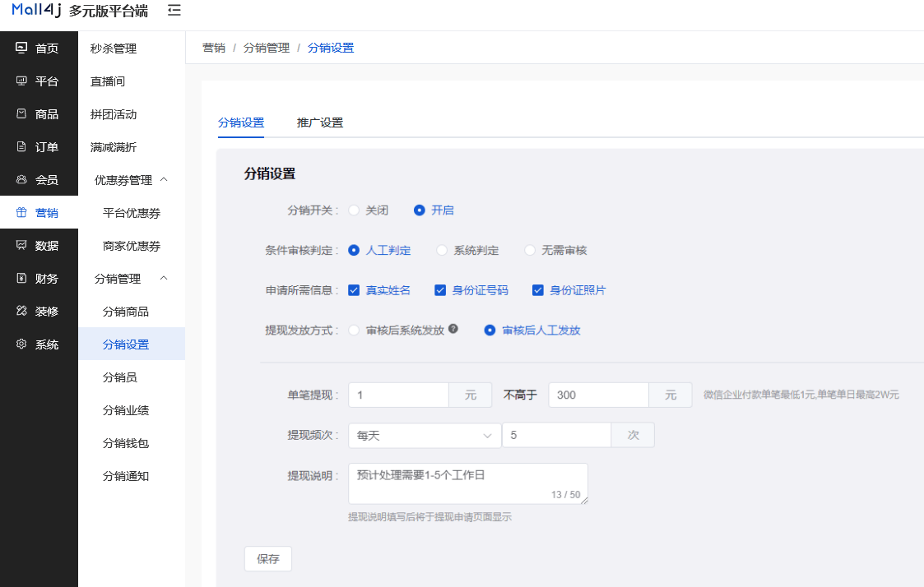Click the 会员 members icon

click(x=21, y=179)
